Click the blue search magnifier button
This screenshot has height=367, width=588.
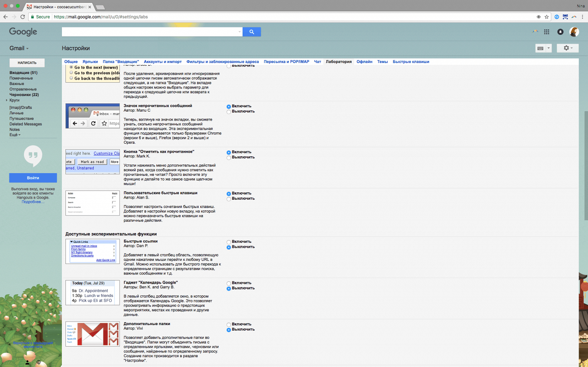point(252,32)
